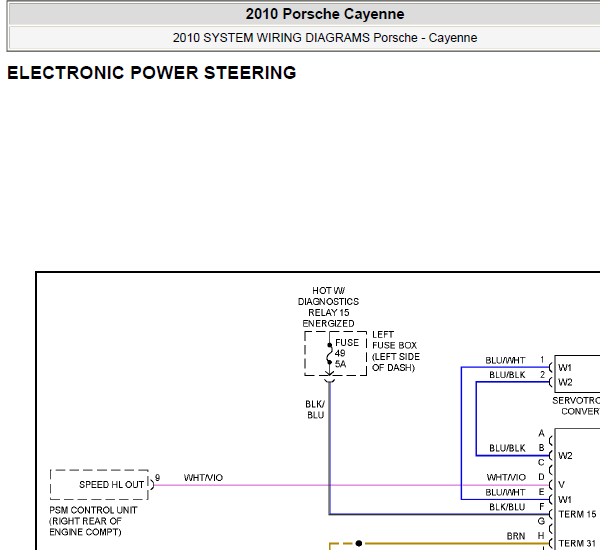This screenshot has width=600, height=550.
Task: Click the "BLU/WHT" label at pin 1
Action: pos(505,361)
